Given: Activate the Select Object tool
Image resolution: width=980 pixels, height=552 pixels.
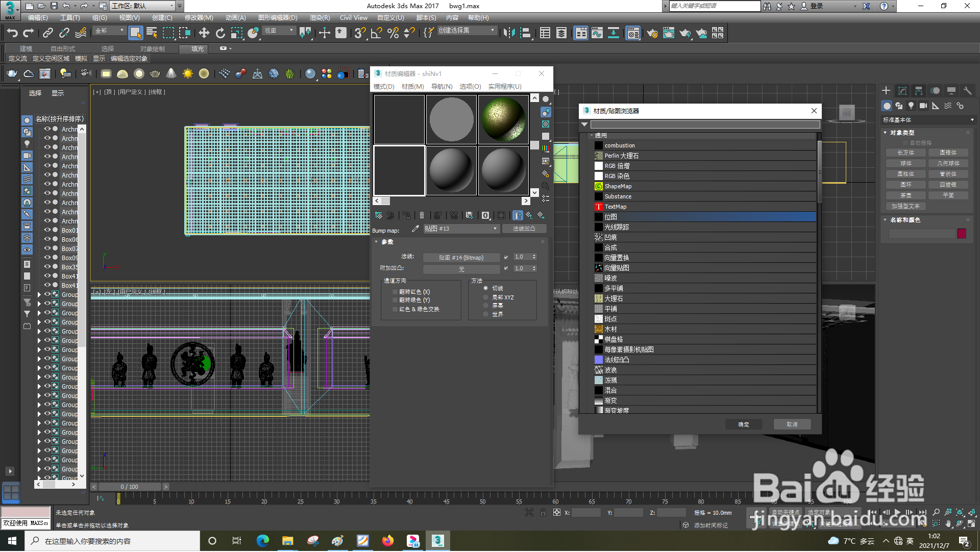Looking at the screenshot, I should (135, 33).
